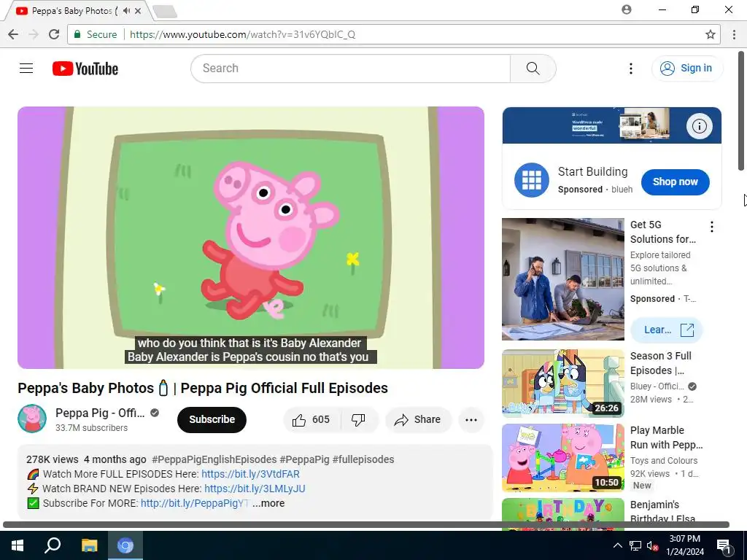Click the search magnifier button
This screenshot has width=747, height=560.
tap(533, 69)
